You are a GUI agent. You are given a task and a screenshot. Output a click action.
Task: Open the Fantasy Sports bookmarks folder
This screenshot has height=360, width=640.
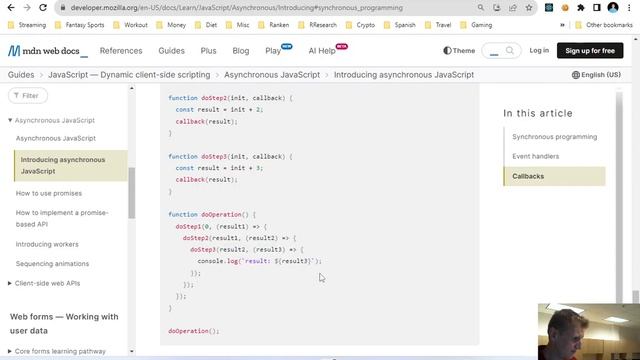[79, 25]
